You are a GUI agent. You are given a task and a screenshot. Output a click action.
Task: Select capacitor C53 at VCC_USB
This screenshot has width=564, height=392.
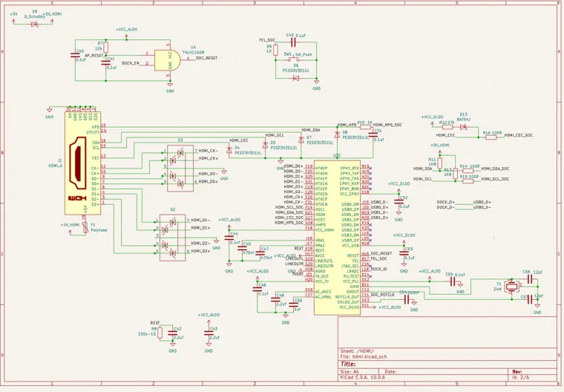click(x=404, y=252)
